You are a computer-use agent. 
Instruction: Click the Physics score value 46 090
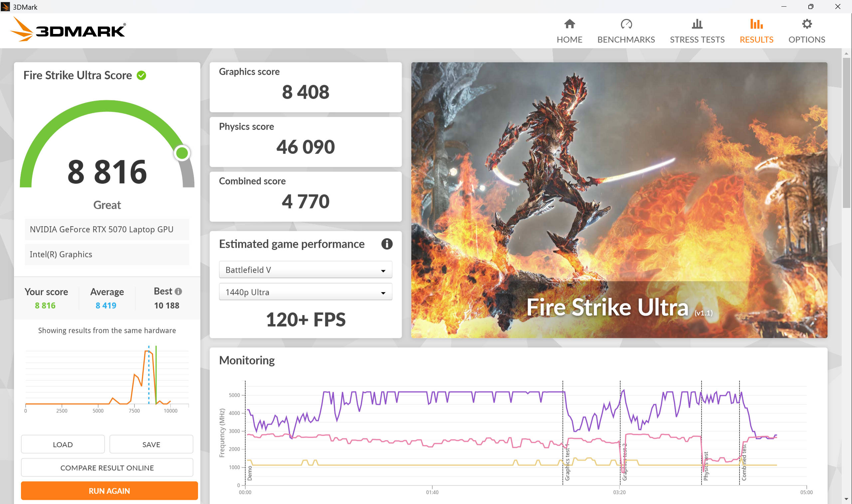click(x=306, y=147)
